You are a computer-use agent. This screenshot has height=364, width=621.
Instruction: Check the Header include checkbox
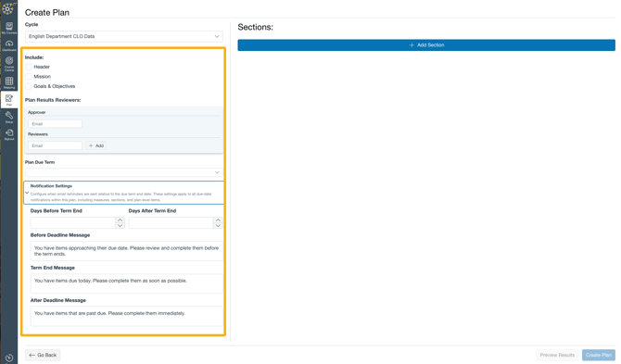(29, 67)
